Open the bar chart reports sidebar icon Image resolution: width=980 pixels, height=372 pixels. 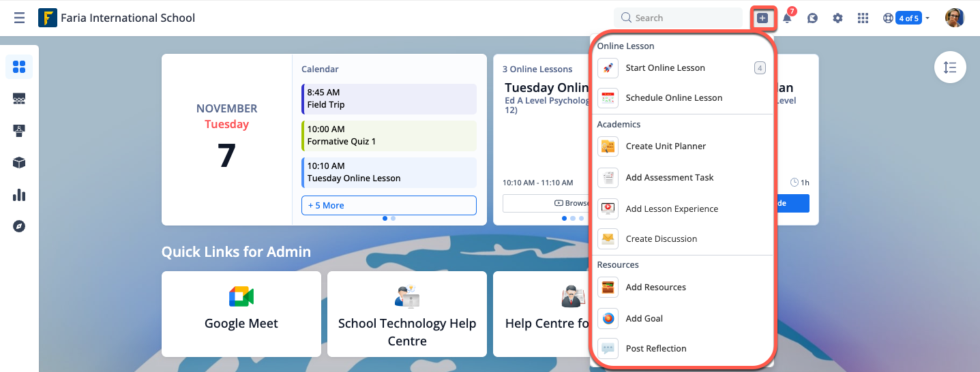pyautogui.click(x=19, y=195)
